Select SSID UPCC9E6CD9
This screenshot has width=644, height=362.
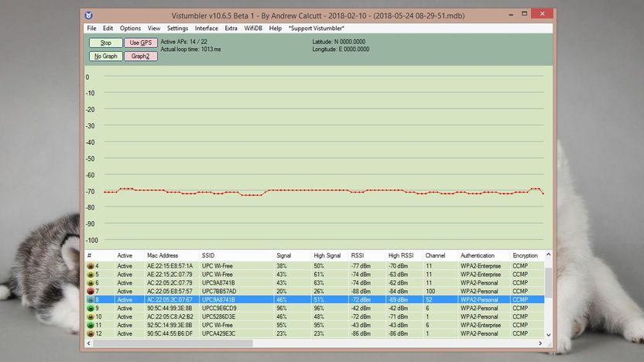coord(218,308)
